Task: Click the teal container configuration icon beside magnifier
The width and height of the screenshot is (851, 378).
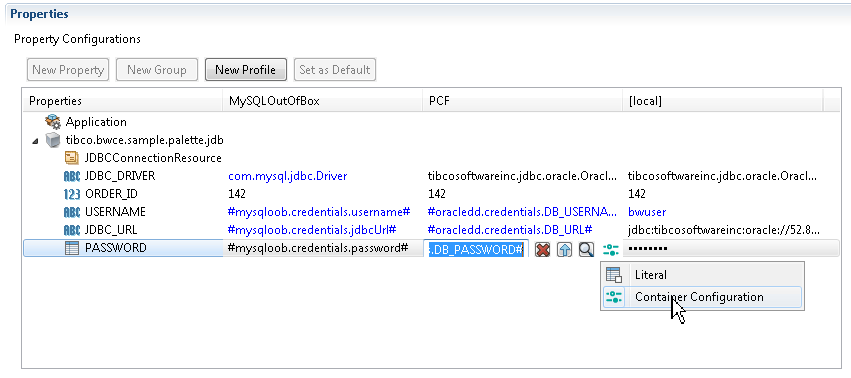Action: click(x=611, y=250)
